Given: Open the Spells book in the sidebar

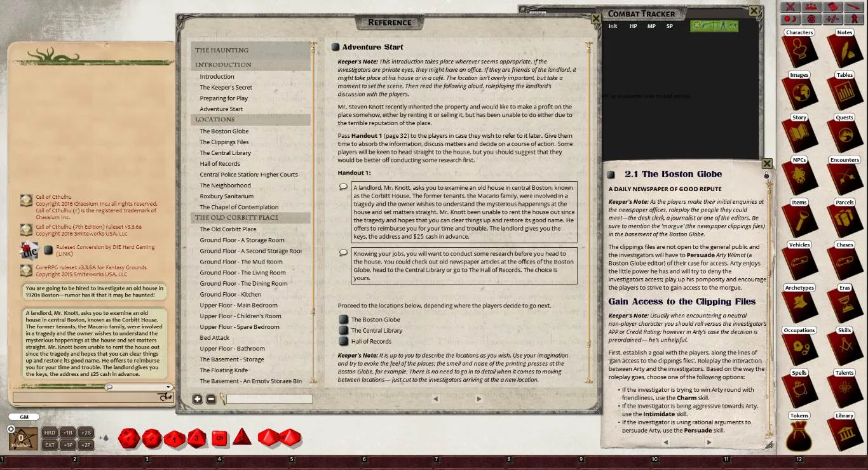Looking at the screenshot, I should [x=799, y=389].
